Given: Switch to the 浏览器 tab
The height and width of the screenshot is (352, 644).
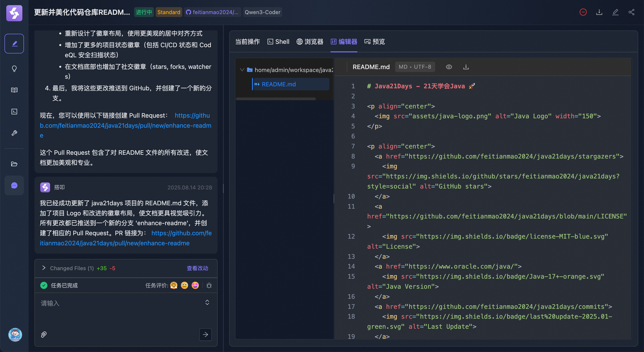Looking at the screenshot, I should coord(310,42).
